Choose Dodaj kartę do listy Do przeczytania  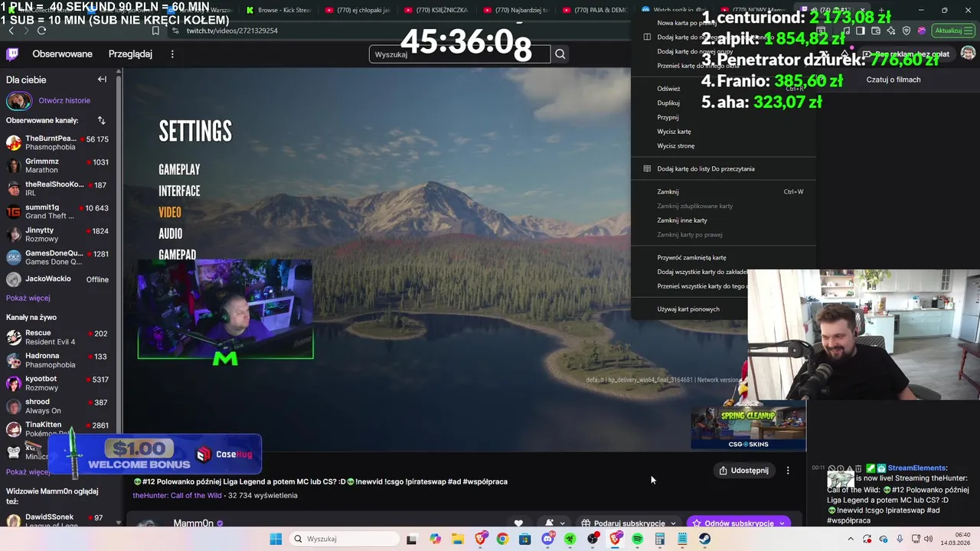pos(706,168)
